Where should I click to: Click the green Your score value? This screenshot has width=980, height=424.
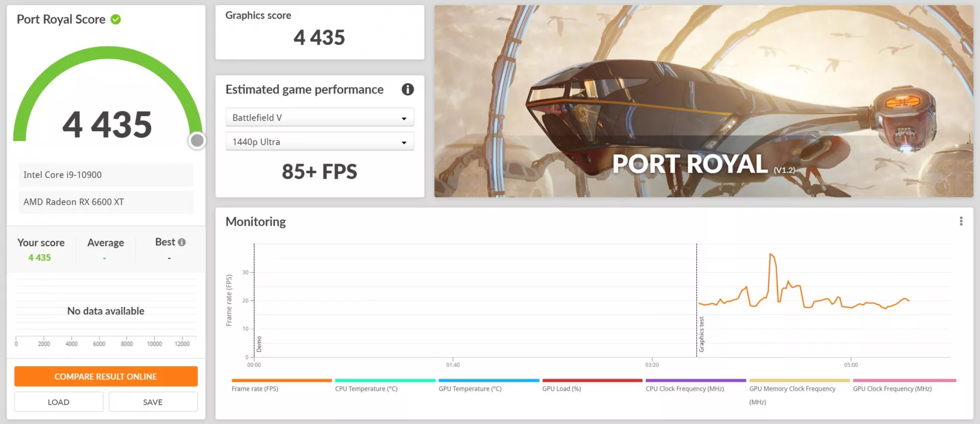(39, 257)
